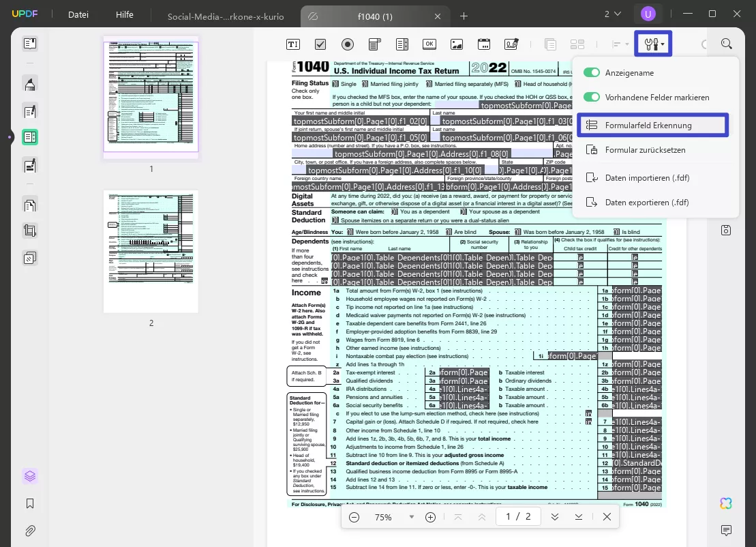Select the Signature field tool
This screenshot has height=547, width=756.
point(511,44)
